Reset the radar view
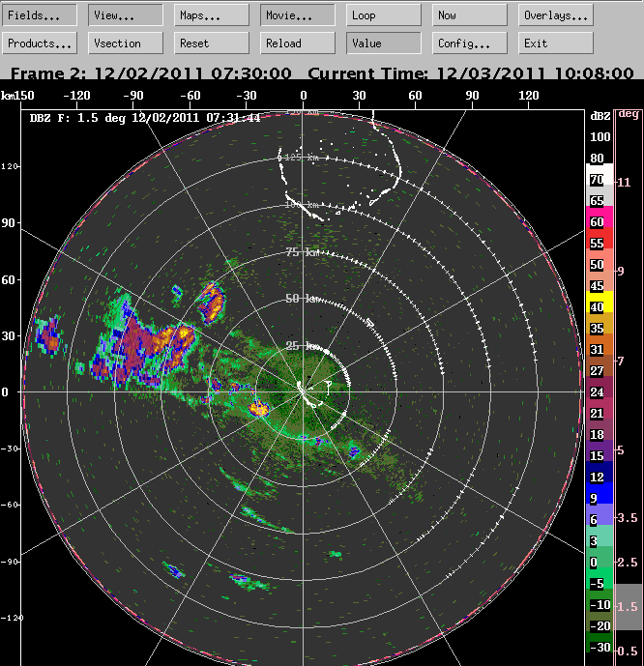The image size is (644, 666). tap(212, 43)
